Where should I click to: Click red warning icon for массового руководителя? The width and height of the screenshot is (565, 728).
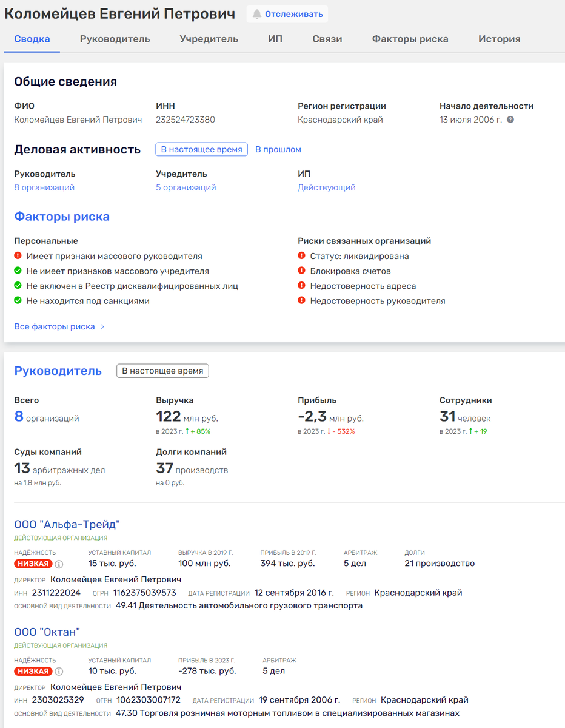(18, 256)
